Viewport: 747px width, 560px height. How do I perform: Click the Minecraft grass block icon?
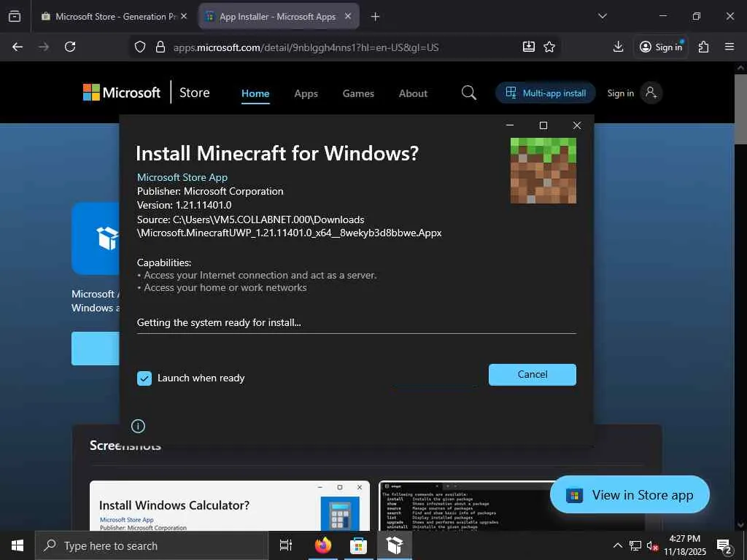(x=543, y=171)
